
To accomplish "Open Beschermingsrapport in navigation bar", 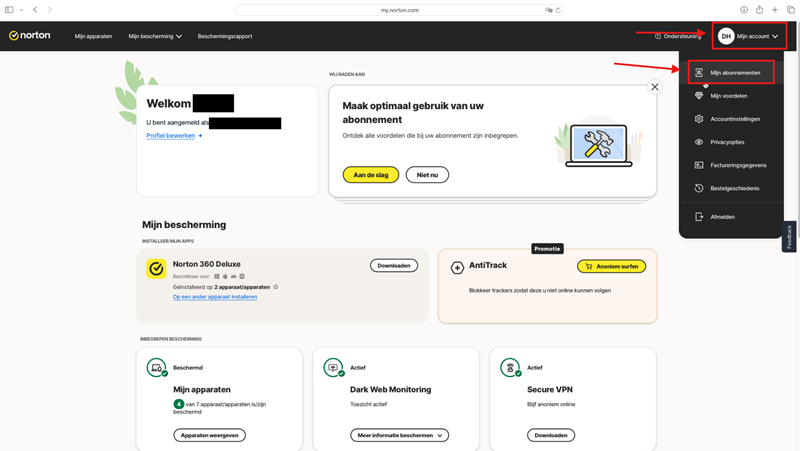I will [225, 36].
